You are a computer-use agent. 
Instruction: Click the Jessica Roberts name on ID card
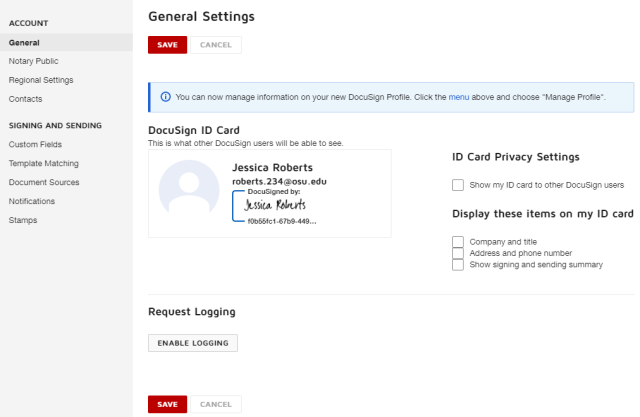pos(272,167)
